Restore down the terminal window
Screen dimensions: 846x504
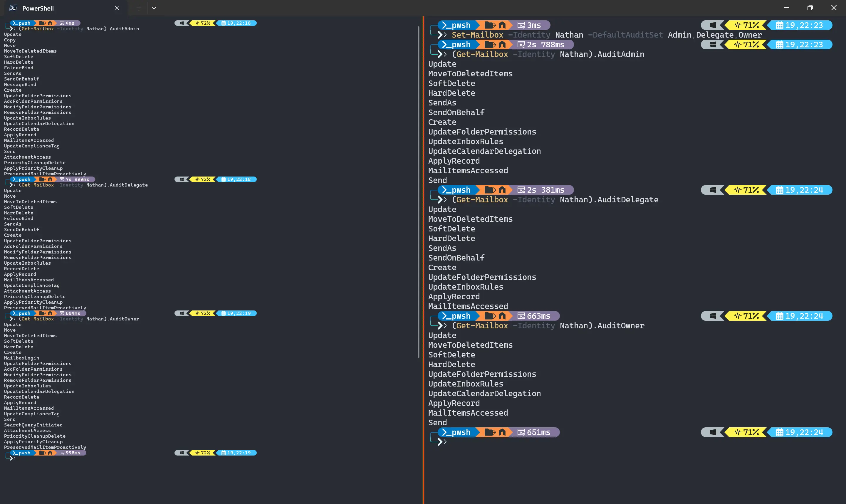pyautogui.click(x=810, y=8)
